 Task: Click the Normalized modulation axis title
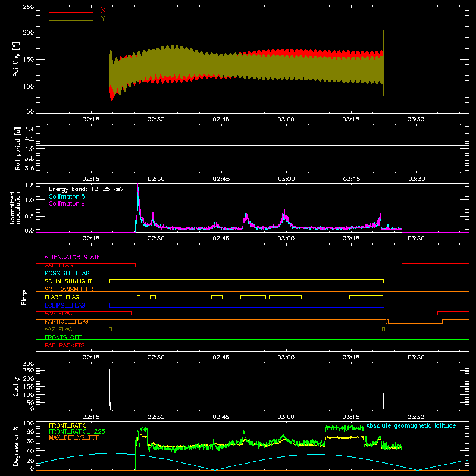tap(15, 208)
